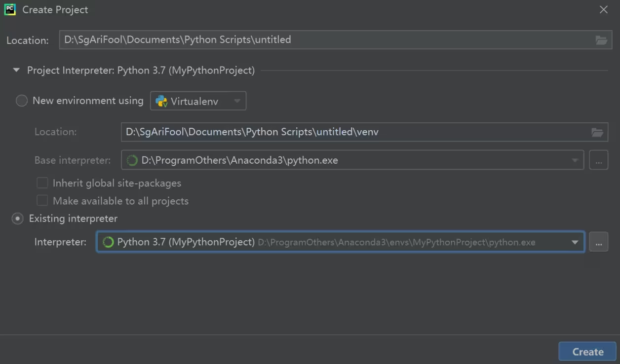Click the Create button
Screen dimensions: 620x364
(x=587, y=352)
